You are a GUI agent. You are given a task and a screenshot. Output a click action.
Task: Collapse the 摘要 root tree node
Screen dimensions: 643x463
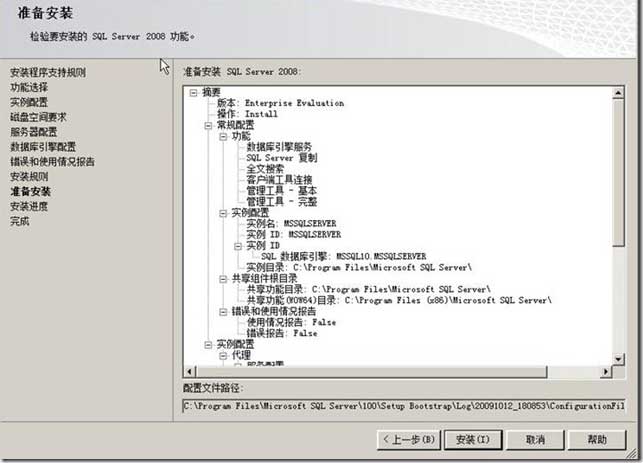[x=193, y=93]
